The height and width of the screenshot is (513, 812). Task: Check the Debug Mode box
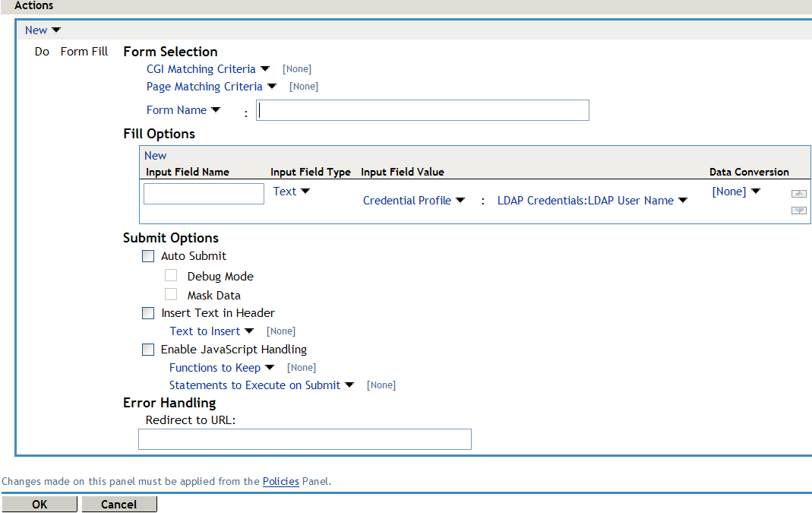point(171,275)
